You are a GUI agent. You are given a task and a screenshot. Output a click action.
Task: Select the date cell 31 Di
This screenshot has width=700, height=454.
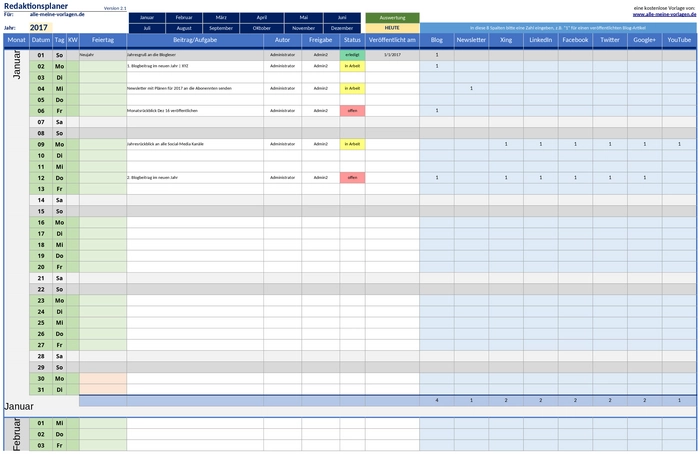[41, 390]
